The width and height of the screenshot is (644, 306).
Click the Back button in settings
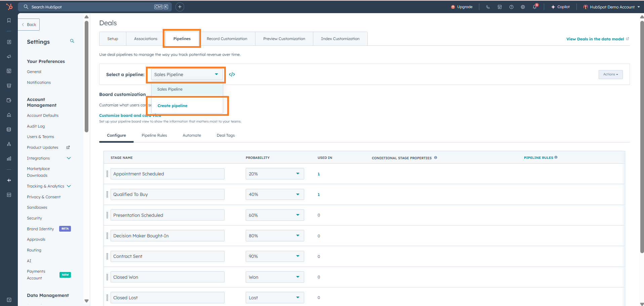[29, 25]
